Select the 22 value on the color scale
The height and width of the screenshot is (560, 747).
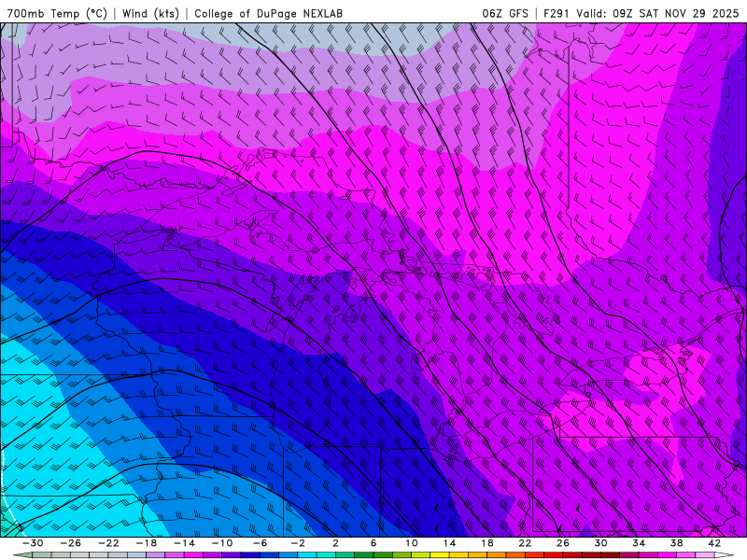click(525, 543)
